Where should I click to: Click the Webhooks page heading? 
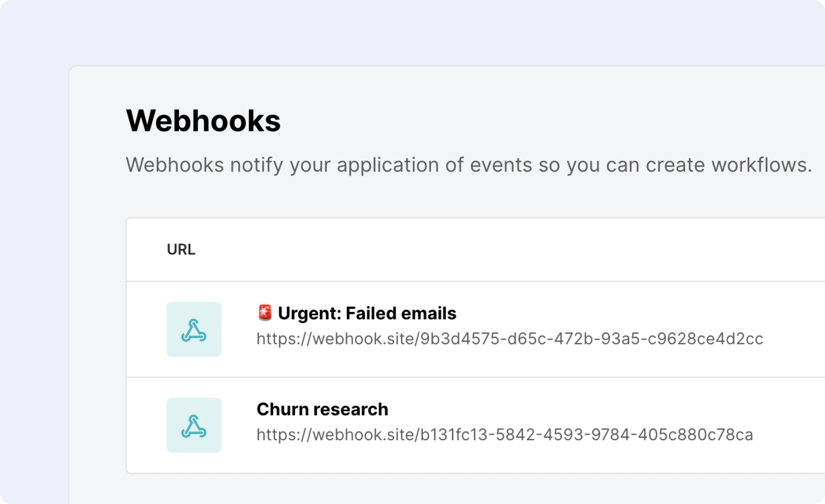pyautogui.click(x=203, y=120)
